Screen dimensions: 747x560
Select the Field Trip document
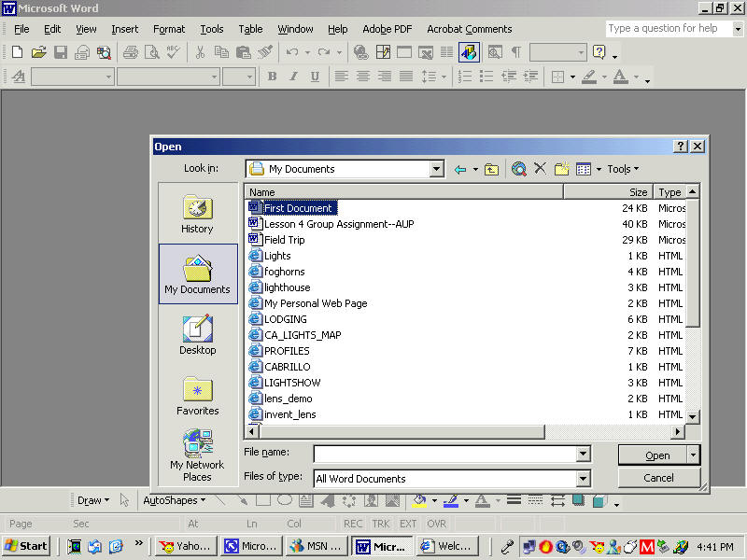[x=285, y=240]
